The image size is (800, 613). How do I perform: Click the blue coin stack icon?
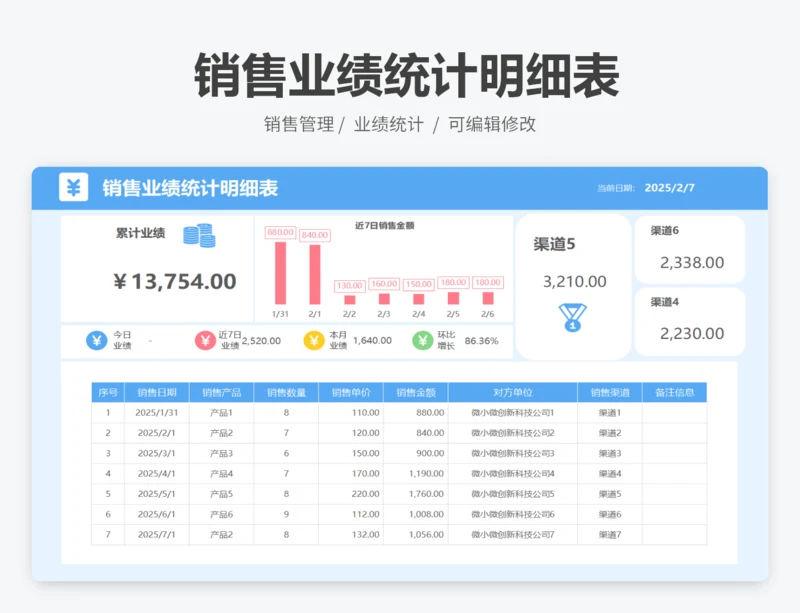pos(199,236)
